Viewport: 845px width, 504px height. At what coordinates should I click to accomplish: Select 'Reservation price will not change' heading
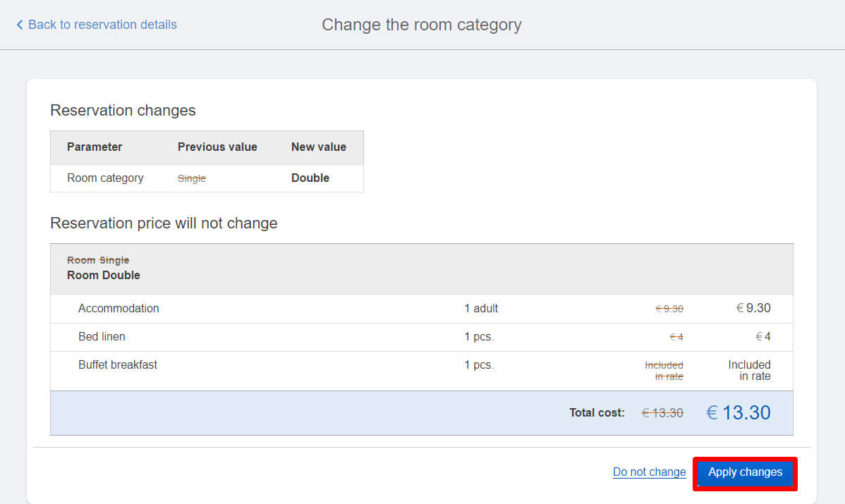[x=164, y=223]
